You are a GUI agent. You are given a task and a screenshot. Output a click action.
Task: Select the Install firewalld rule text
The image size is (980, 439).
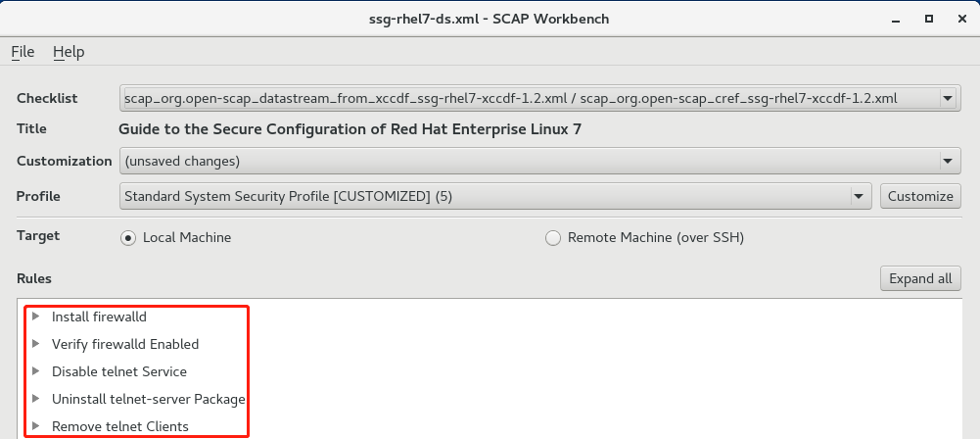100,317
